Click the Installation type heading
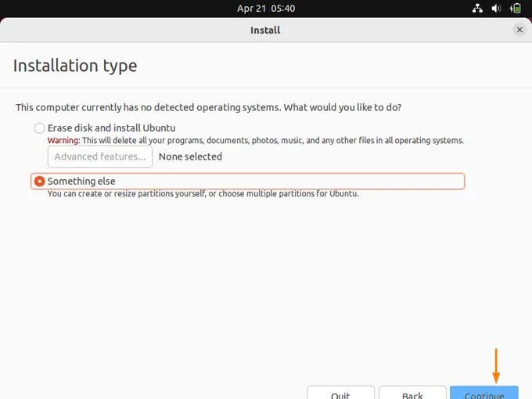This screenshot has height=399, width=532. (75, 66)
